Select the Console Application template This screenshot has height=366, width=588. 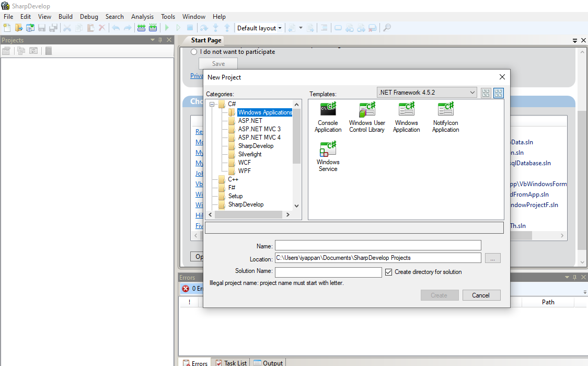point(328,117)
